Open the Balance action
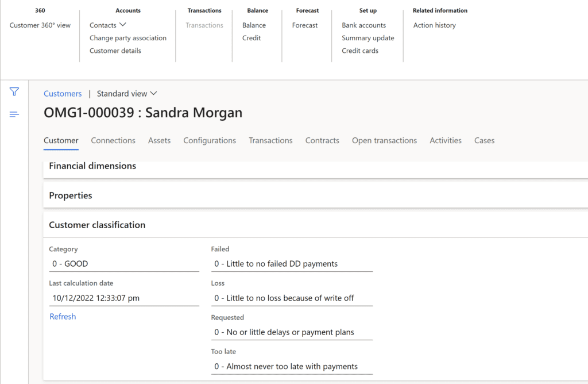The height and width of the screenshot is (384, 588). [254, 25]
